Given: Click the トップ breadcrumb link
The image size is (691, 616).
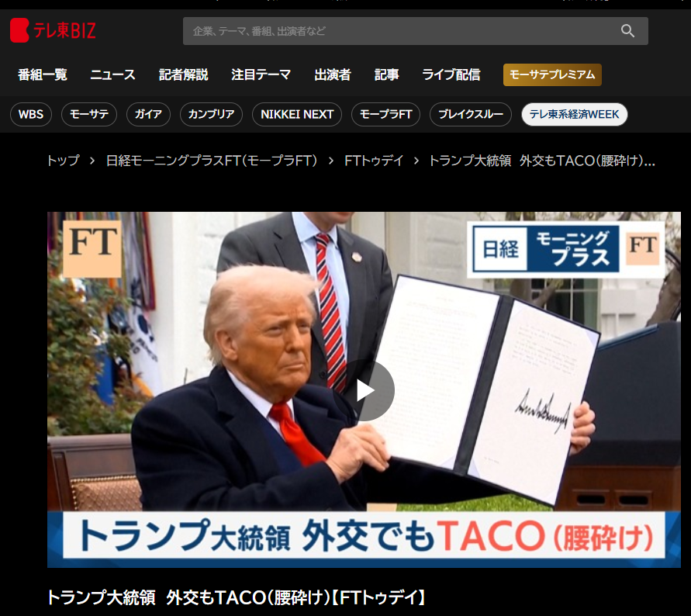Looking at the screenshot, I should [x=63, y=161].
